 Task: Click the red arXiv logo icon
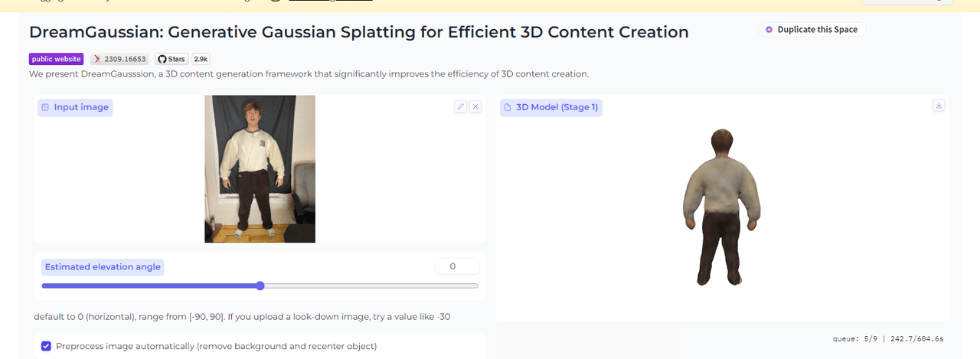click(97, 59)
